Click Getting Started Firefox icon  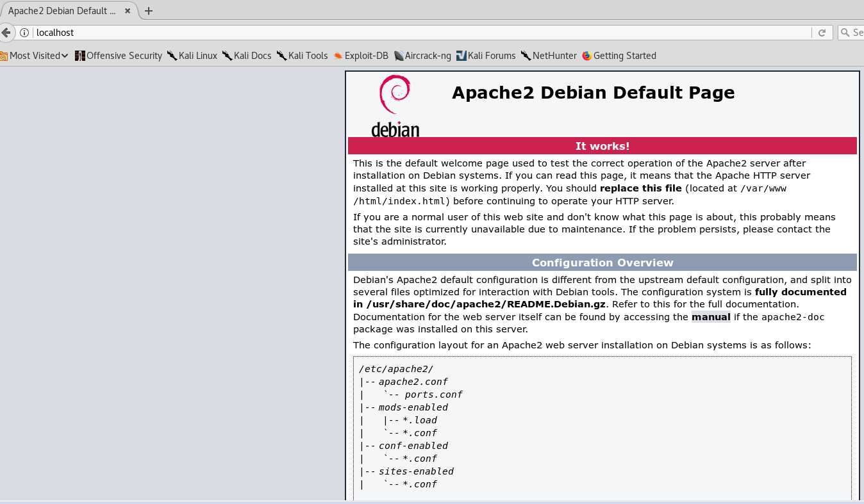tap(586, 56)
